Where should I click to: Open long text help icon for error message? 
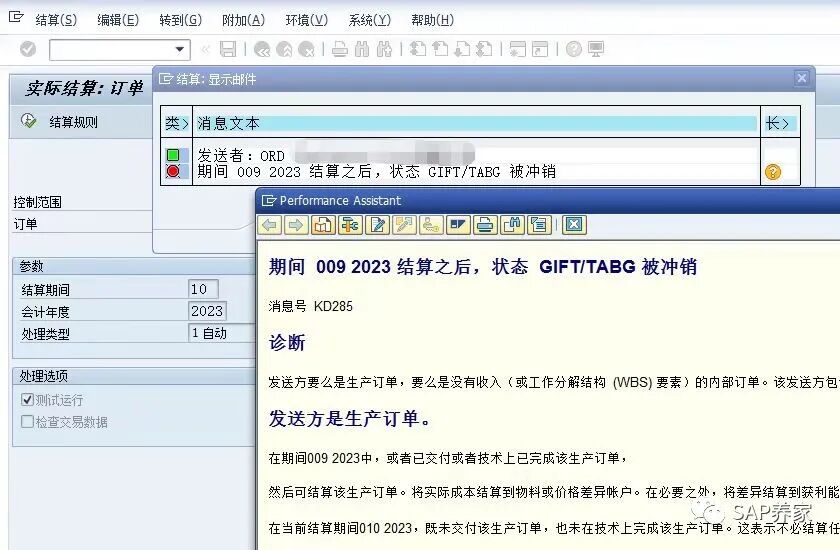(772, 172)
